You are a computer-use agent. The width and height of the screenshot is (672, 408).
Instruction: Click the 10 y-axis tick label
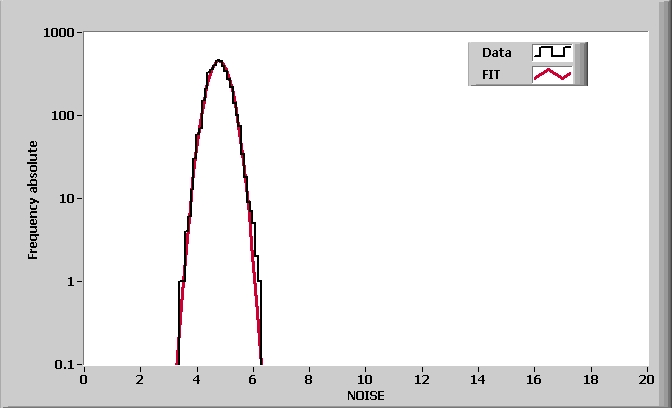click(68, 199)
